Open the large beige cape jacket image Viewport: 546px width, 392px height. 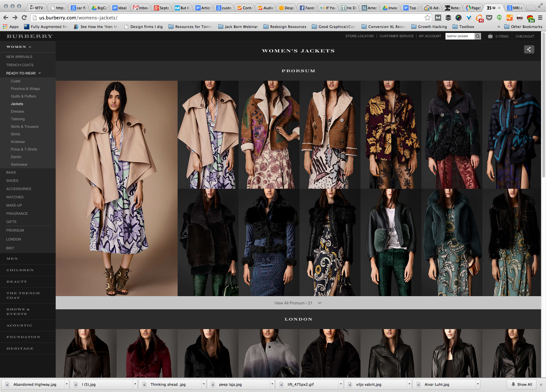click(x=117, y=188)
